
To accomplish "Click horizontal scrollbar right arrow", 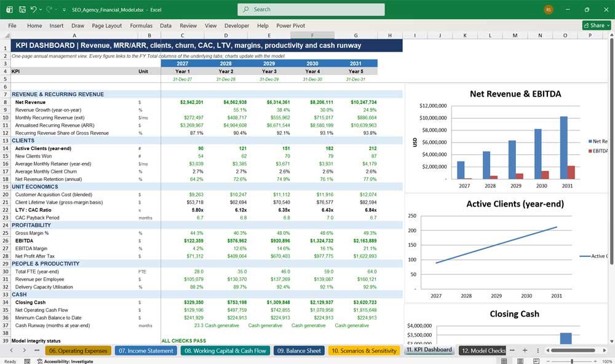I will pos(605,350).
